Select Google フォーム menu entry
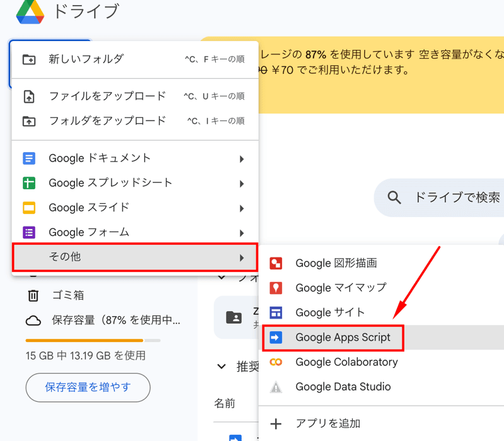 (x=135, y=232)
